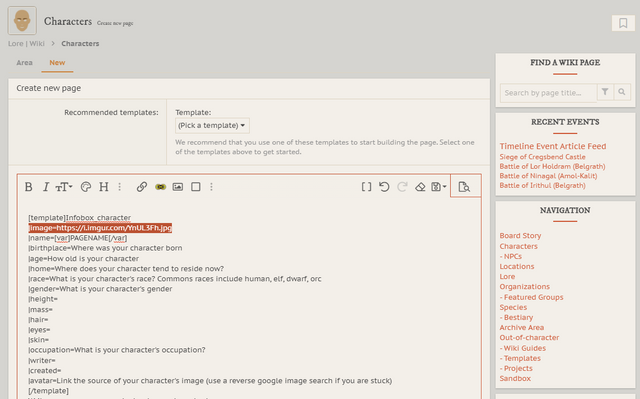The image size is (640, 399).
Task: Insert a hyperlink
Action: click(142, 187)
